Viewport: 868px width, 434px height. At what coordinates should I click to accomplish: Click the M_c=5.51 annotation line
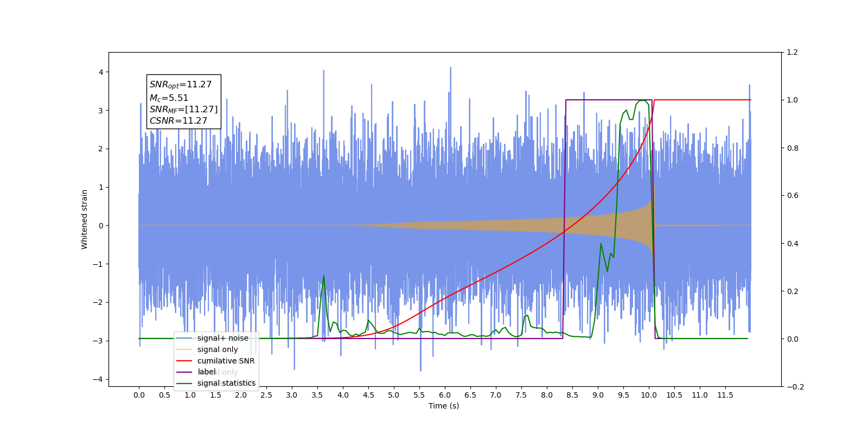click(169, 98)
